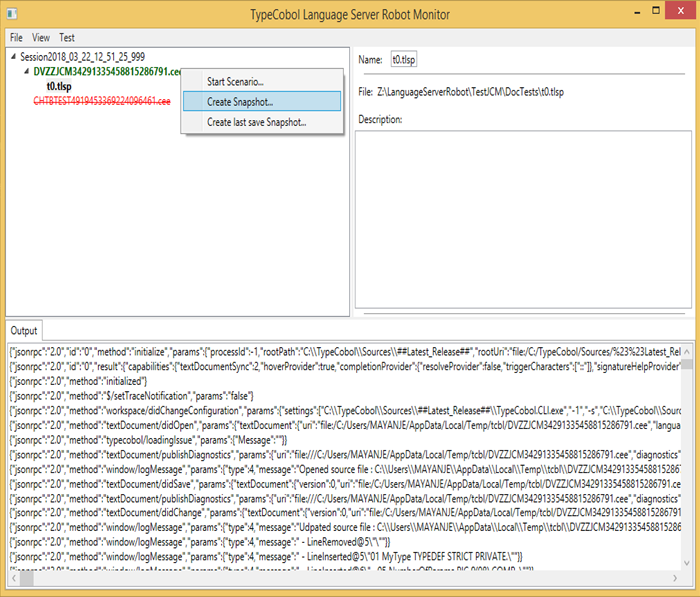
Task: Click the "$/setTraceNotification" output line
Action: tap(132, 396)
